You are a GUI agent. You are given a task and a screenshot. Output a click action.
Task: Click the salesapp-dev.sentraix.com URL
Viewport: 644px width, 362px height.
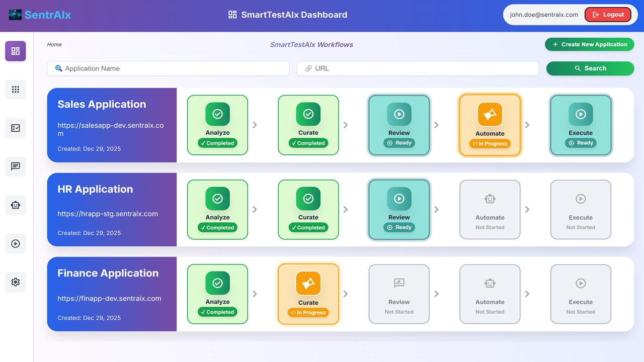click(111, 129)
